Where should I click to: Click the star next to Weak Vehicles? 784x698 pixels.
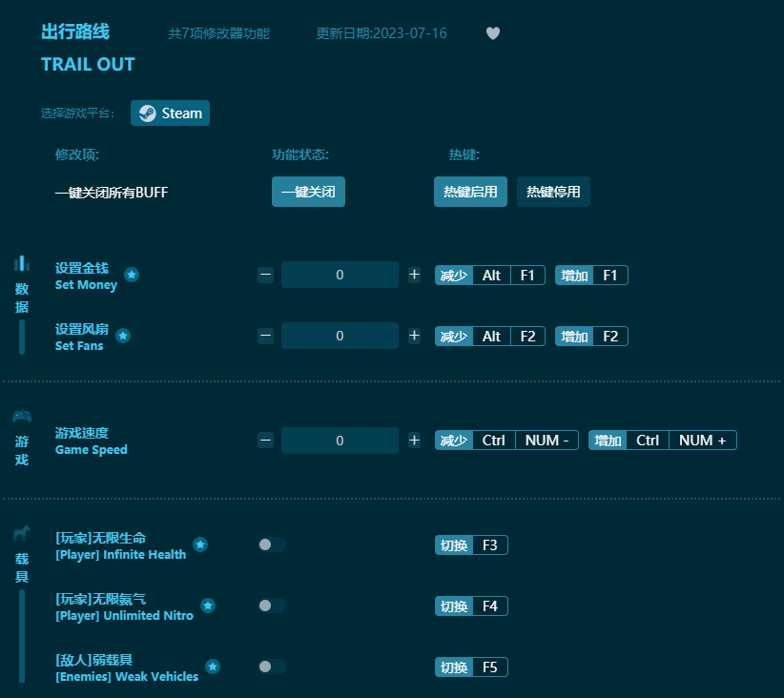click(213, 666)
